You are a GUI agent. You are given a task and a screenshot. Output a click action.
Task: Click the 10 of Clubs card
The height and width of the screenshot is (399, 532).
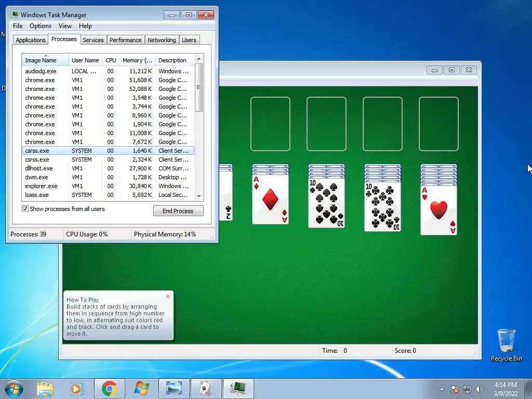pos(382,207)
